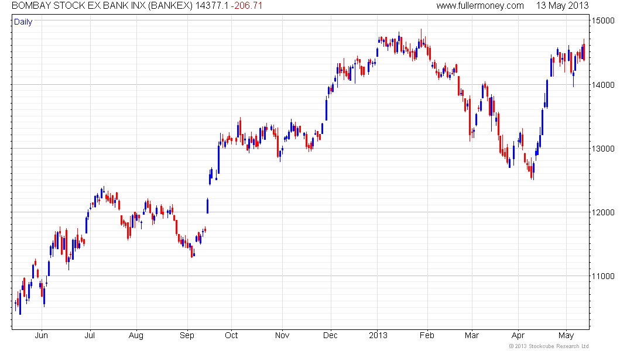644x351 pixels.
Task: Click the 'Aug' x-axis label
Action: (x=136, y=336)
